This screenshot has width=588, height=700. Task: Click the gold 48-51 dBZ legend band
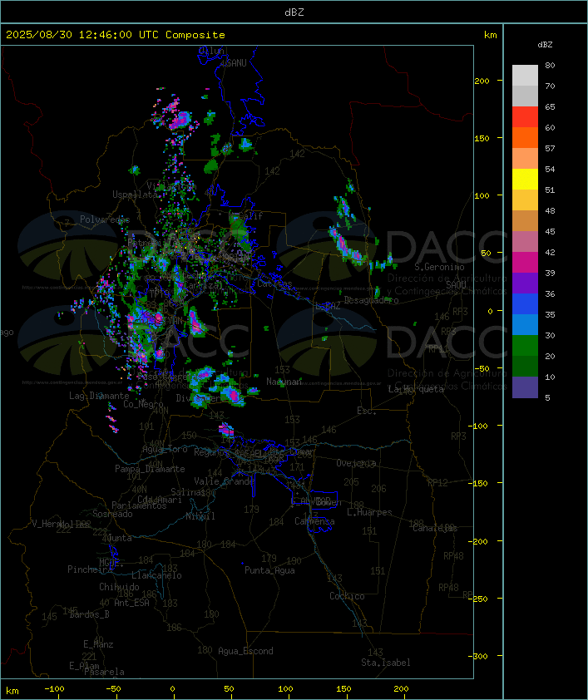point(525,200)
